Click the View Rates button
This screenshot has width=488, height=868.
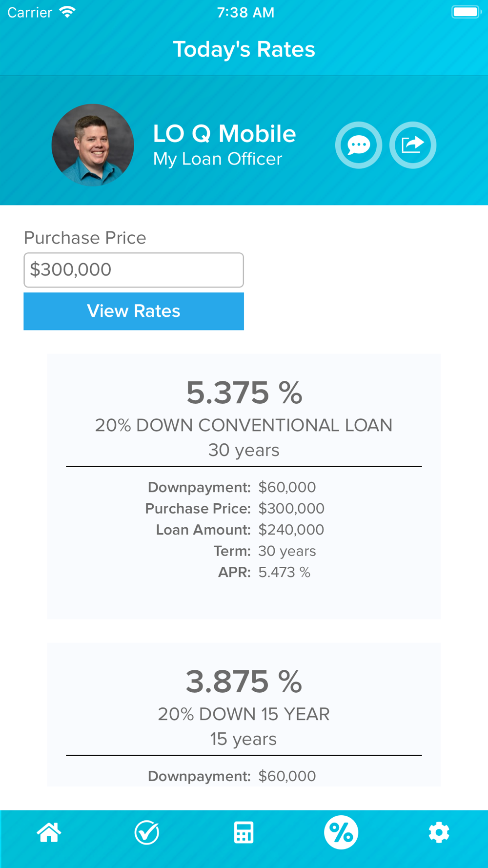click(134, 311)
